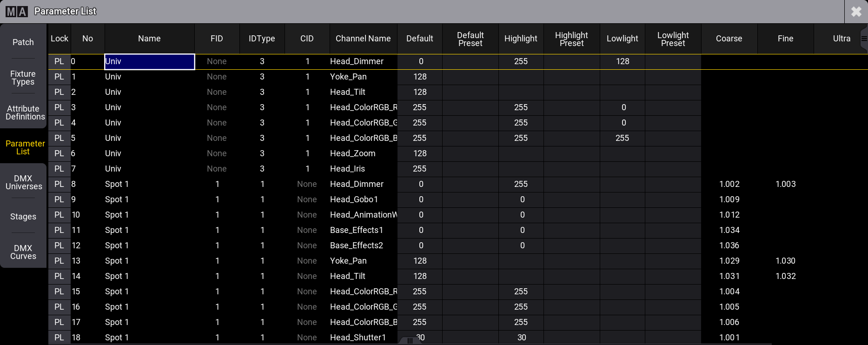Sort by the Channel Name column header
868x345 pixels.
[363, 39]
